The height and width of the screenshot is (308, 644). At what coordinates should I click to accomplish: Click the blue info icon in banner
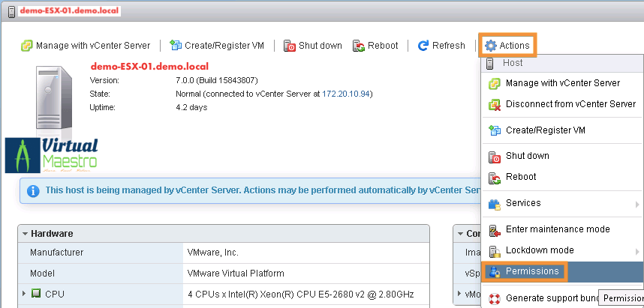click(x=33, y=190)
